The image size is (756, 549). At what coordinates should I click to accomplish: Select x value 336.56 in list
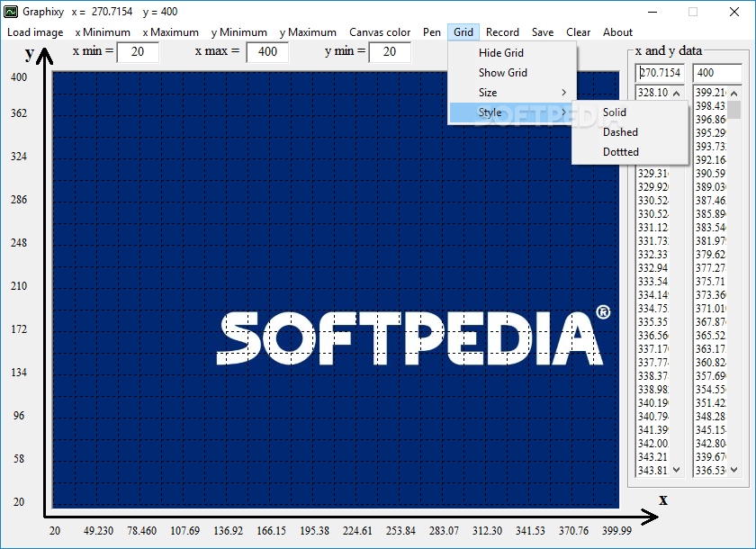click(653, 336)
